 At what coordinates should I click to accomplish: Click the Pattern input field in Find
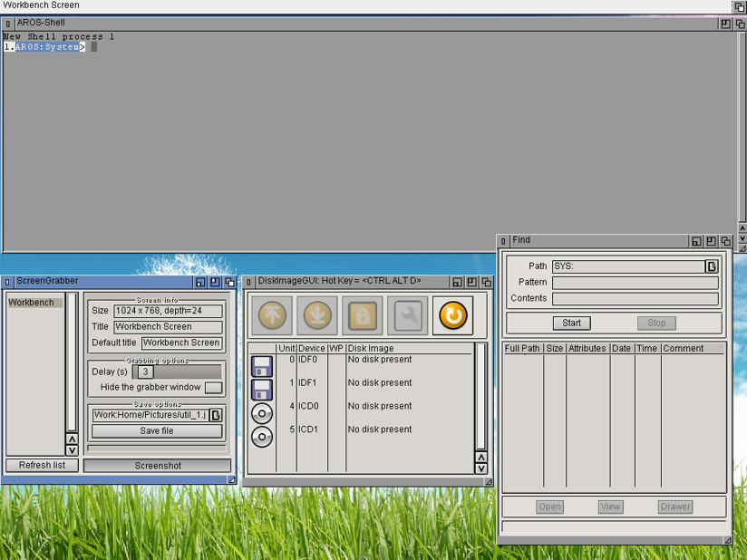coord(635,283)
